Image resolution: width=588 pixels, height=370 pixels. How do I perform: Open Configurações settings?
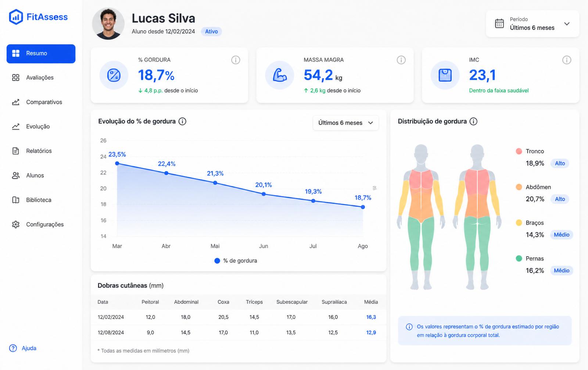click(41, 224)
